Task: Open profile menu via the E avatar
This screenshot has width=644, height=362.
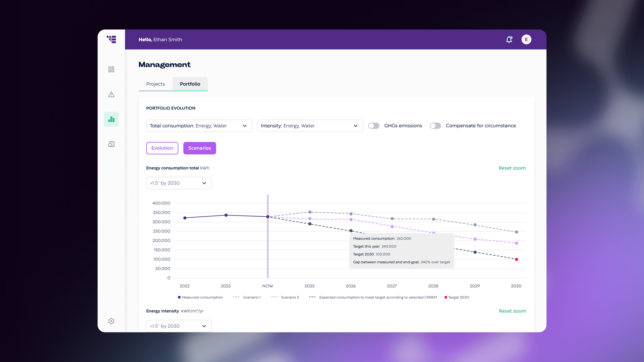Action: pyautogui.click(x=526, y=39)
